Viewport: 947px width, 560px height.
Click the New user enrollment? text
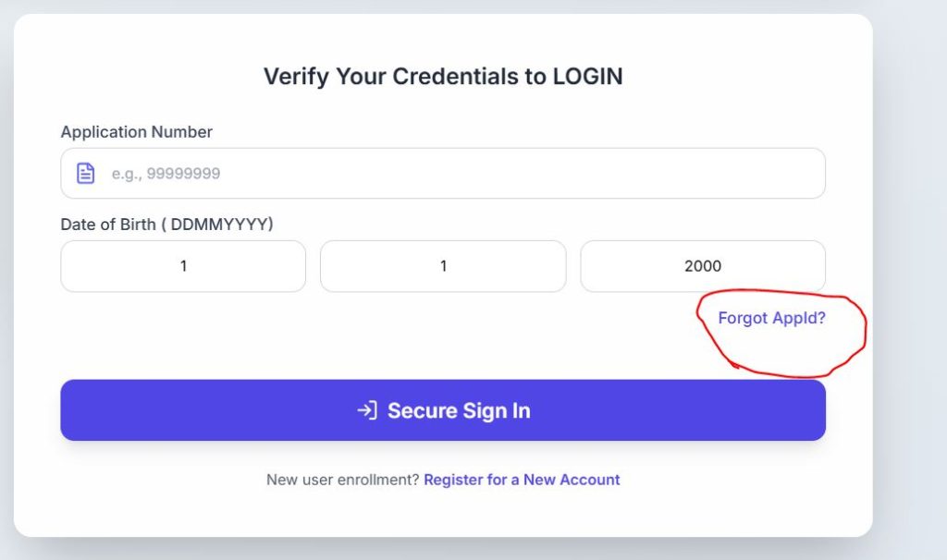342,480
